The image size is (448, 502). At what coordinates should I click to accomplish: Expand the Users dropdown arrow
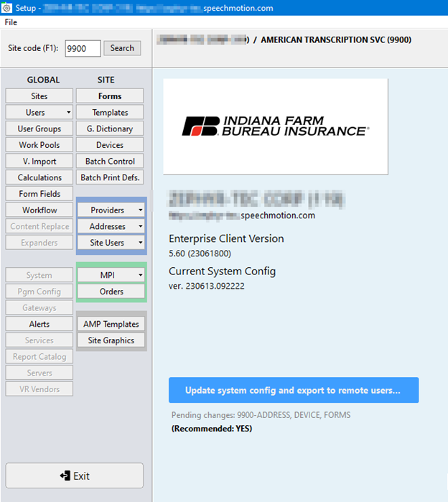click(x=68, y=113)
